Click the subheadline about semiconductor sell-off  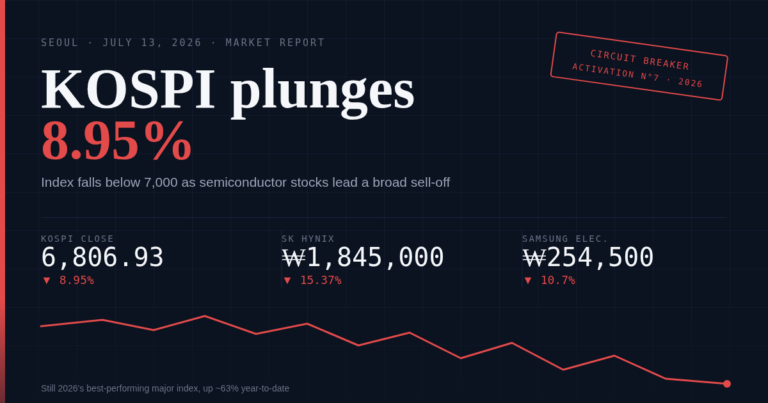[245, 183]
